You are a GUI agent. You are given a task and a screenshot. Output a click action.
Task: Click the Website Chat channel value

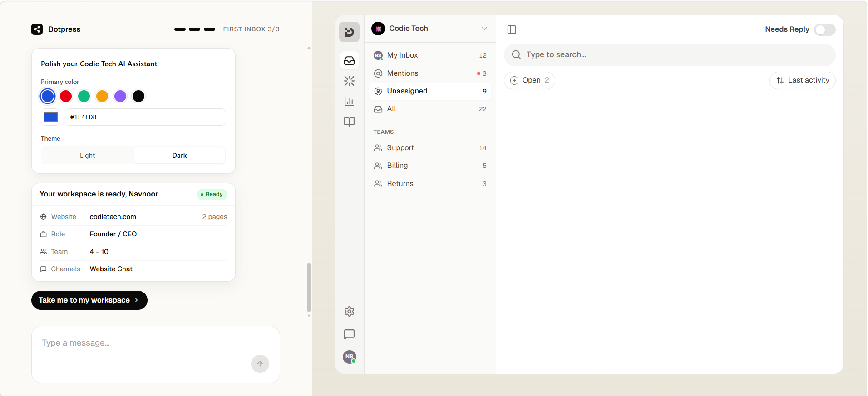coord(111,269)
